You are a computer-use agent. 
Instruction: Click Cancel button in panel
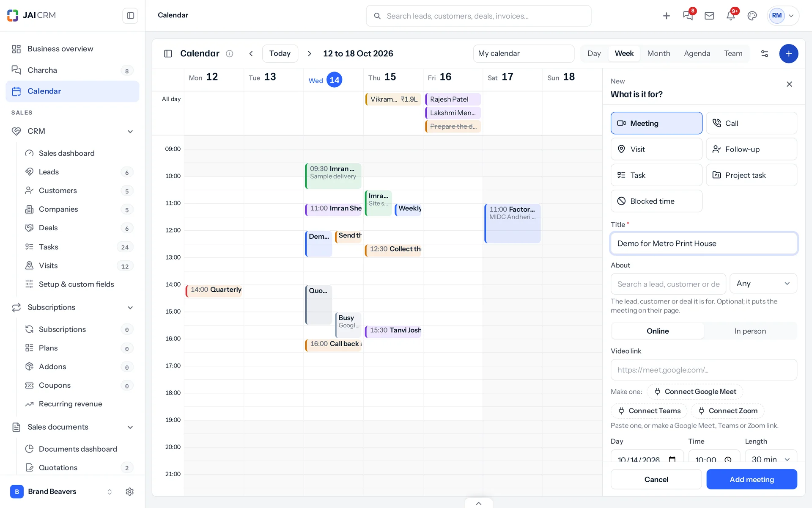(656, 479)
